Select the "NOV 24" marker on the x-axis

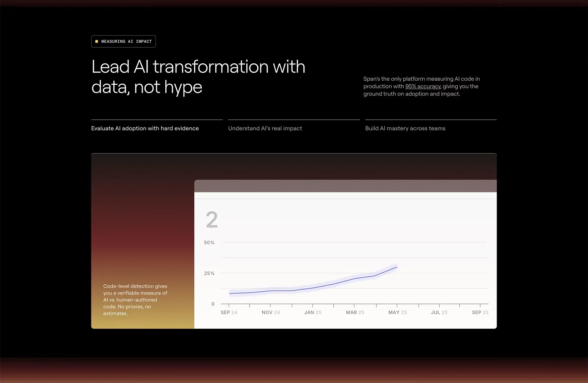click(x=271, y=312)
